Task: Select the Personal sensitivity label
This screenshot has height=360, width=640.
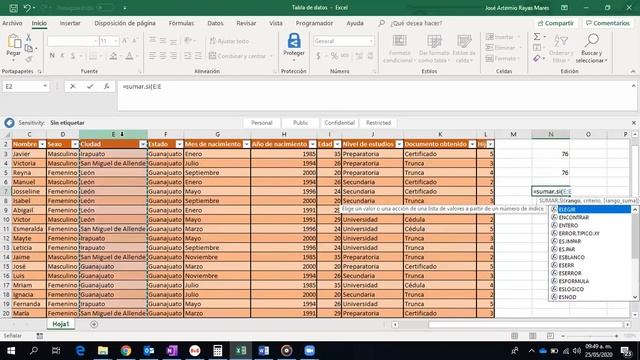Action: click(261, 122)
